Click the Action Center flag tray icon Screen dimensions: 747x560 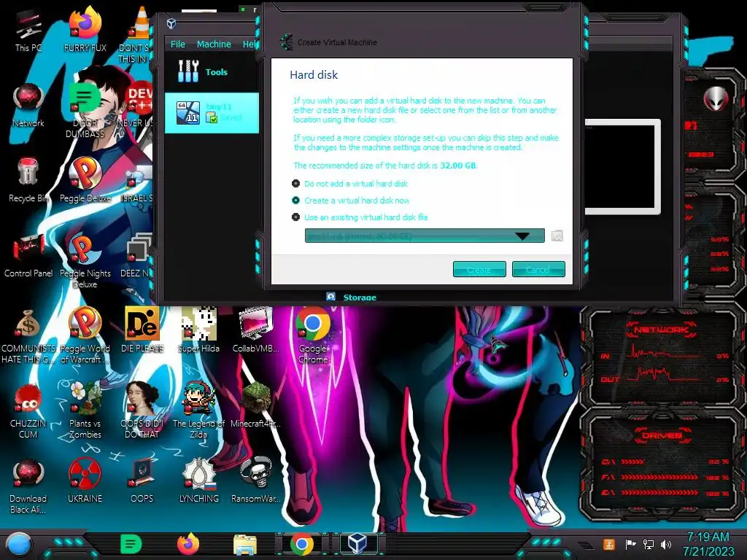[x=630, y=544]
